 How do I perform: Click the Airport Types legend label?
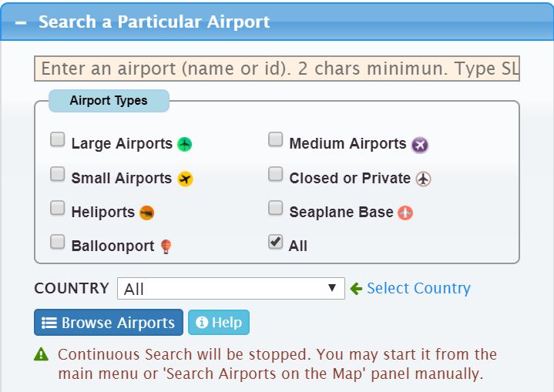coord(109,101)
